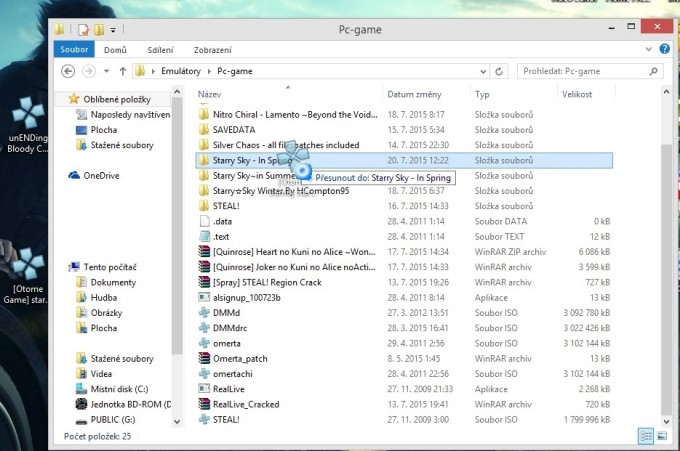Open Hudba in navigation pane
The width and height of the screenshot is (680, 451).
point(97,297)
